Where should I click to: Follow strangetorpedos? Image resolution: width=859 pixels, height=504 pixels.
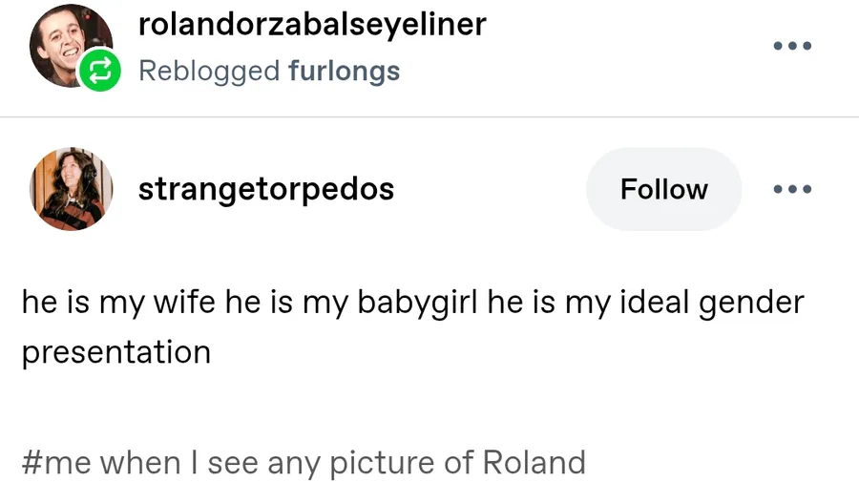click(x=663, y=189)
